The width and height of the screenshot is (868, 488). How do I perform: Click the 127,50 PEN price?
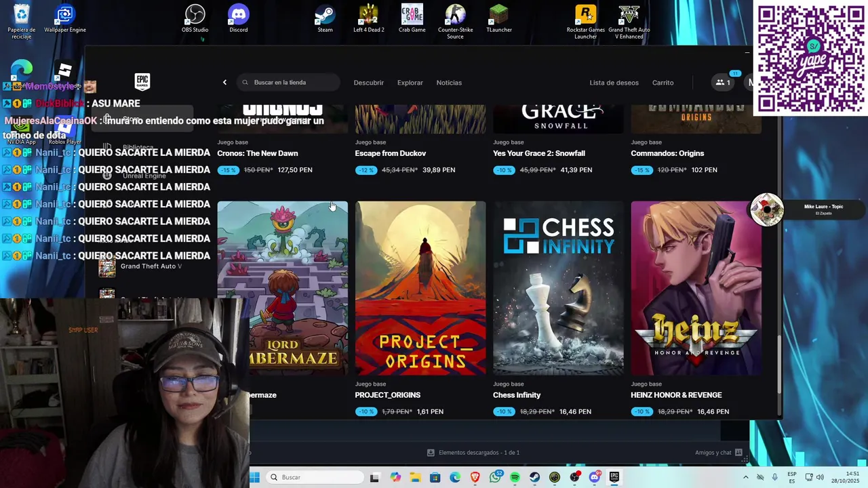pyautogui.click(x=295, y=170)
